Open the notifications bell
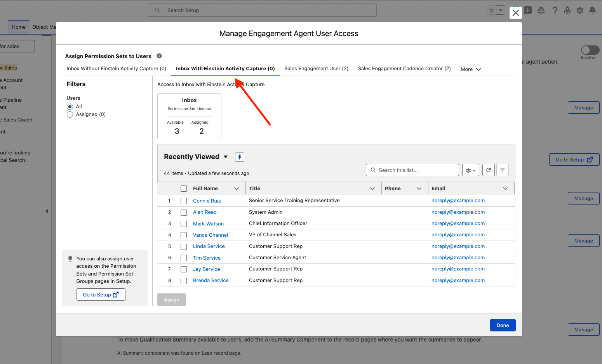Screen dimensions: 602x364 point(592,10)
